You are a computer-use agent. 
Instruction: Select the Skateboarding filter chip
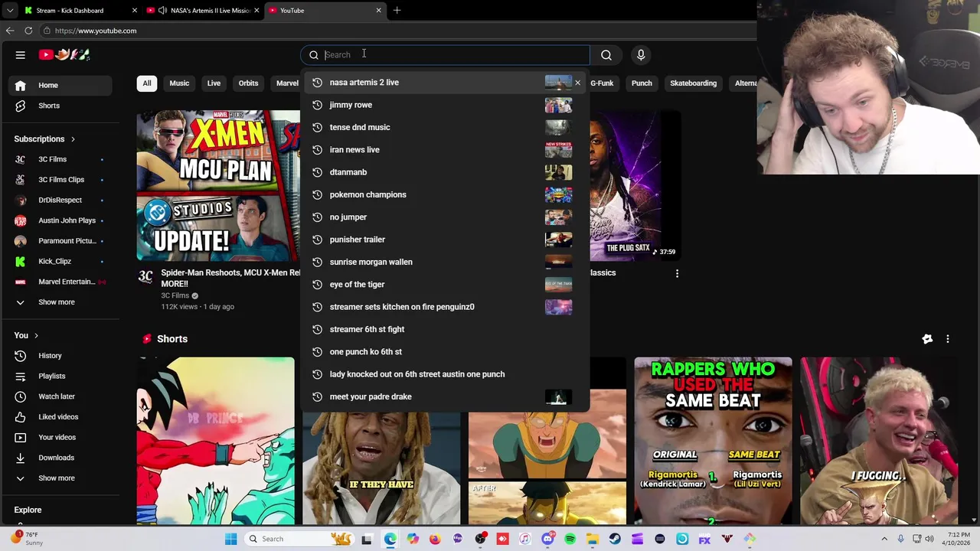pos(693,83)
